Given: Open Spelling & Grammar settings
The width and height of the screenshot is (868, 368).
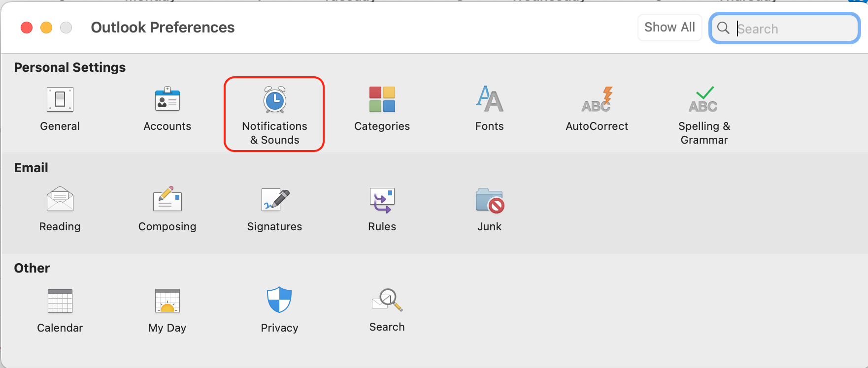Looking at the screenshot, I should [704, 116].
